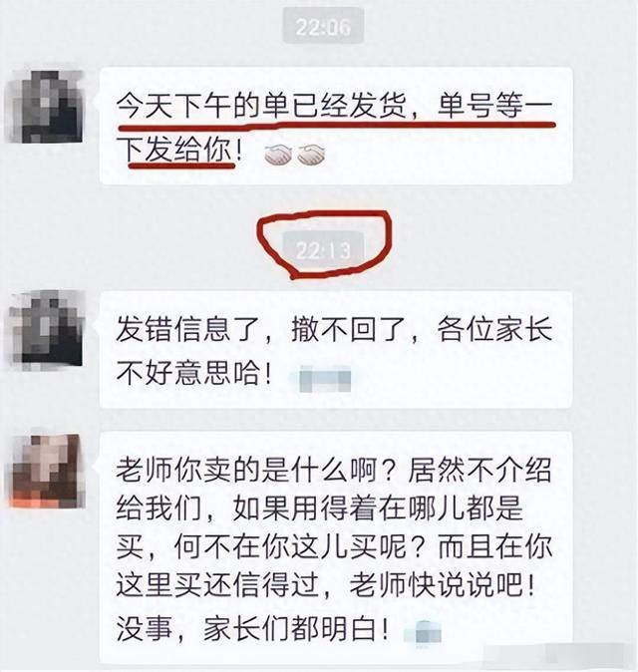The height and width of the screenshot is (672, 638).
Task: Click the red underline beneath 单号等一
Action: (x=497, y=125)
